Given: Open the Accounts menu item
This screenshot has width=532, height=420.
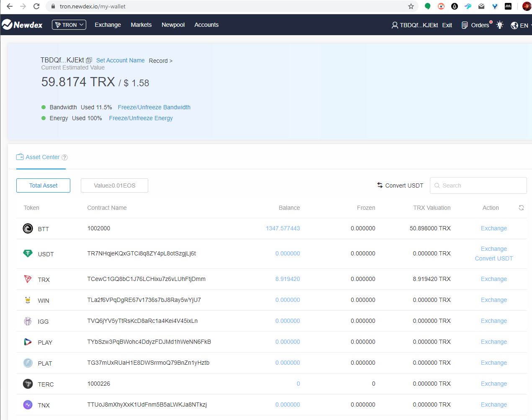Looking at the screenshot, I should [x=206, y=25].
